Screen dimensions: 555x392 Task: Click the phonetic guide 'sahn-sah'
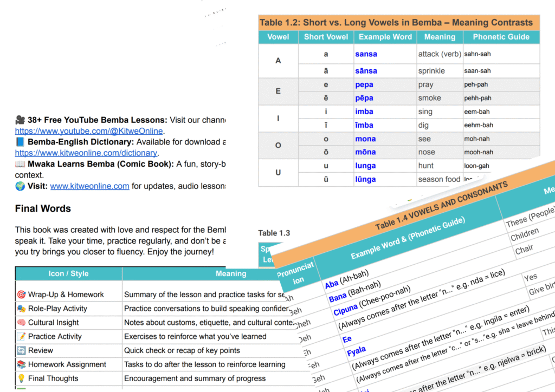[477, 54]
